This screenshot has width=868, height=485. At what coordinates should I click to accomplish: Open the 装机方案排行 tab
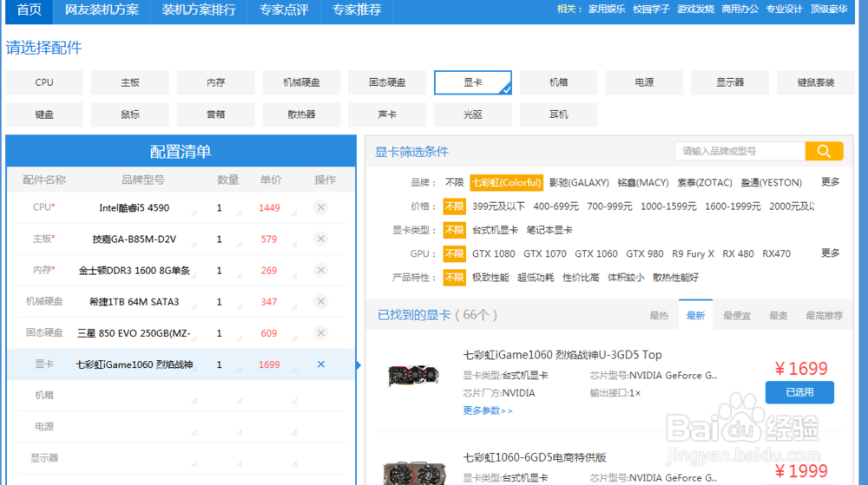(199, 10)
